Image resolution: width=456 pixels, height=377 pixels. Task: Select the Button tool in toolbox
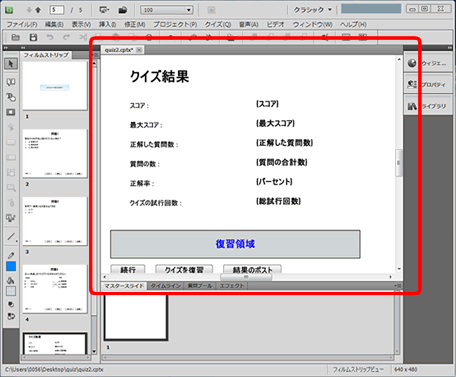(x=11, y=142)
